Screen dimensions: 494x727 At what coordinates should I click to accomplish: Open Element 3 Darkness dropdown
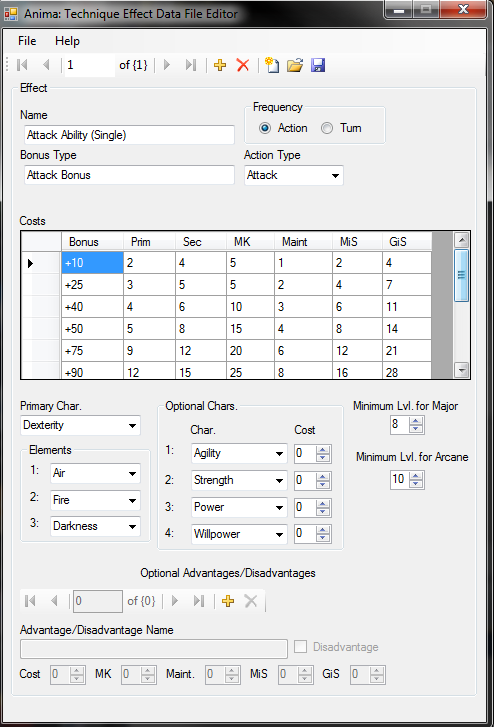point(95,526)
